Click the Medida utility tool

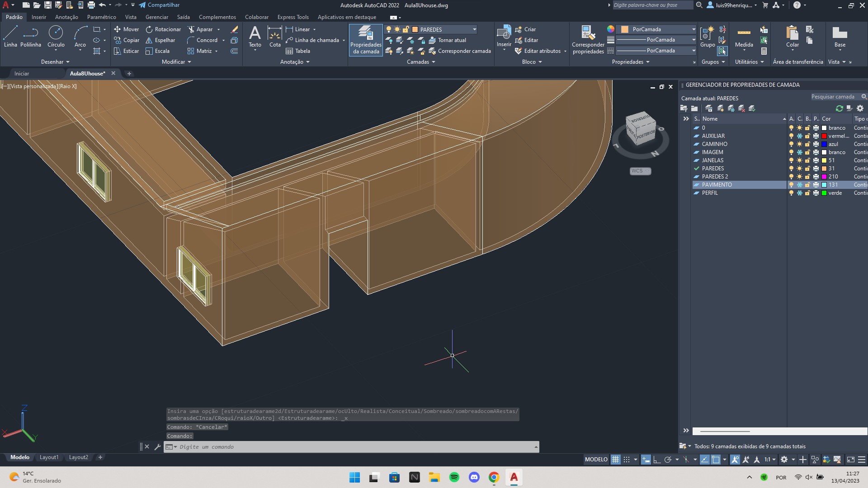point(744,37)
